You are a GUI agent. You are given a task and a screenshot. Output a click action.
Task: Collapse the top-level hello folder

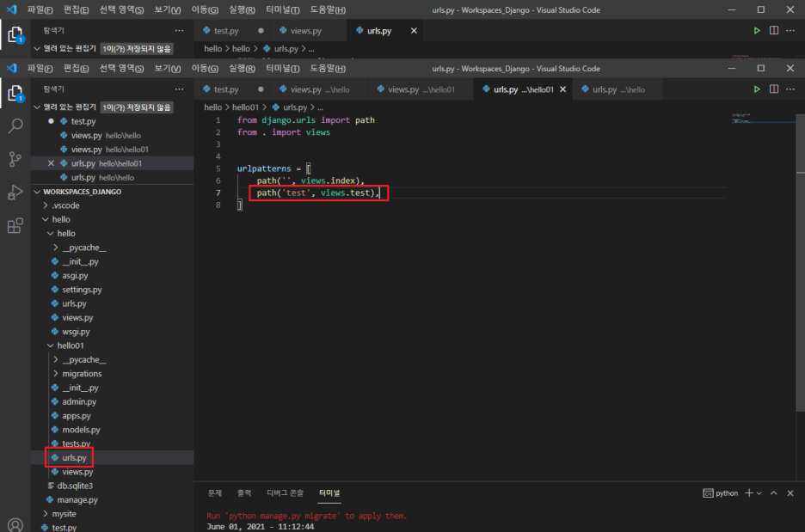[x=46, y=219]
